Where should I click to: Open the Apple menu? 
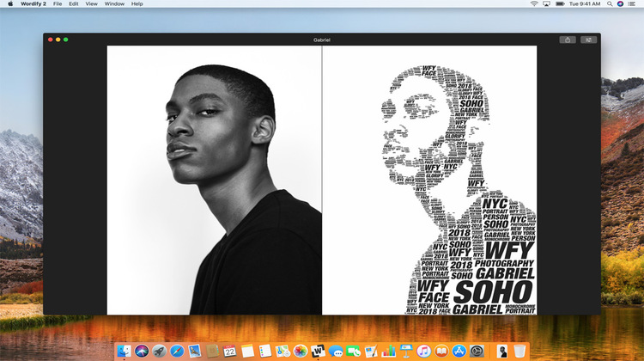[x=10, y=3]
